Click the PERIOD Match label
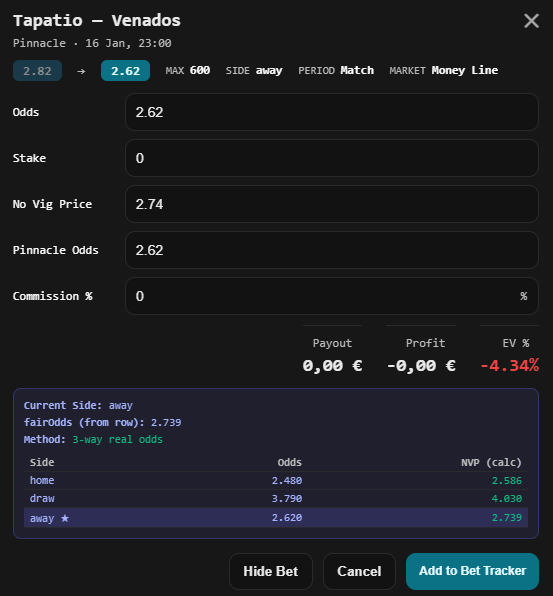This screenshot has width=553, height=596. (336, 71)
